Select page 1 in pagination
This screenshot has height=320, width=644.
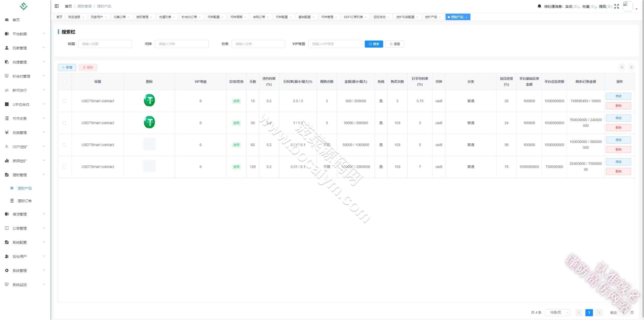pos(589,312)
